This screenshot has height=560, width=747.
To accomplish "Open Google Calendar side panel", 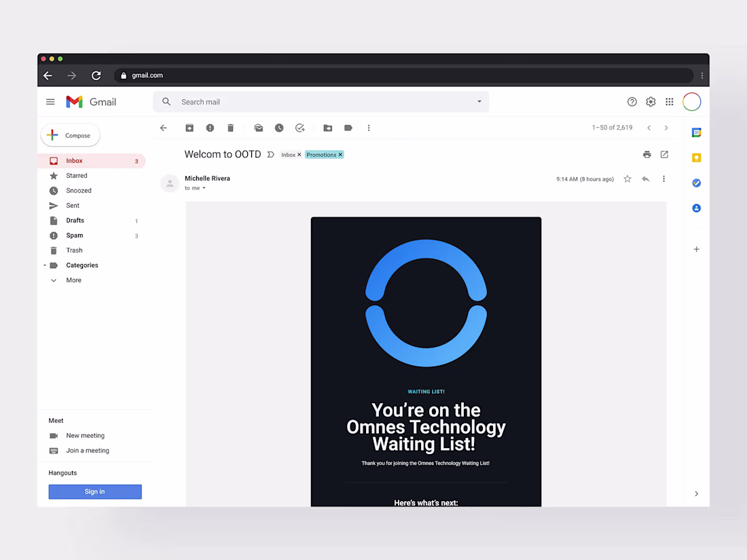I will (x=697, y=133).
